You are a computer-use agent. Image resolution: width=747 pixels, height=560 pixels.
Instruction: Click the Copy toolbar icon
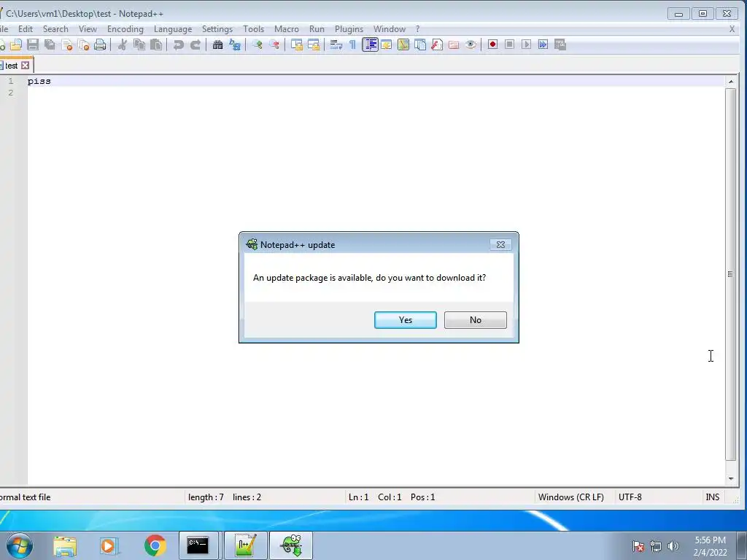(x=139, y=44)
